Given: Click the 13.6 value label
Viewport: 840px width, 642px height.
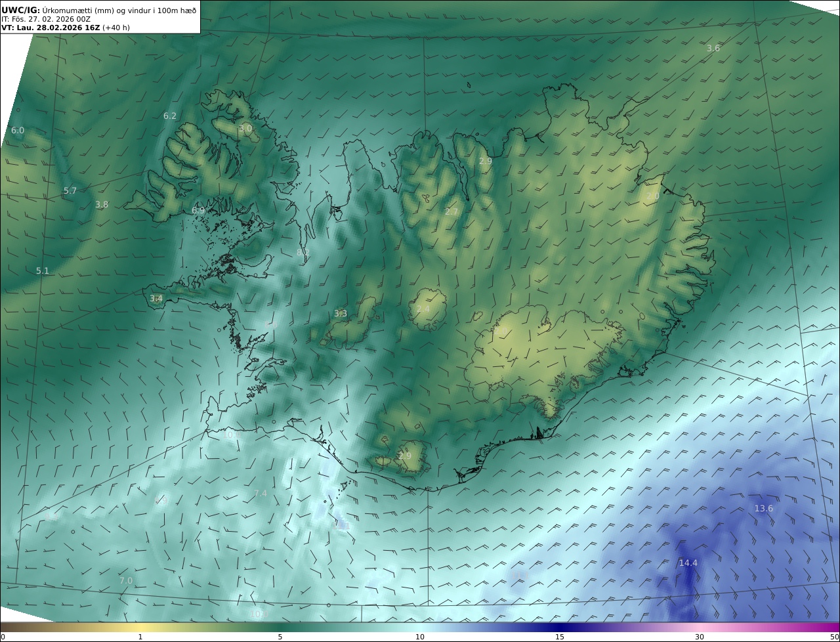Looking at the screenshot, I should 764,509.
